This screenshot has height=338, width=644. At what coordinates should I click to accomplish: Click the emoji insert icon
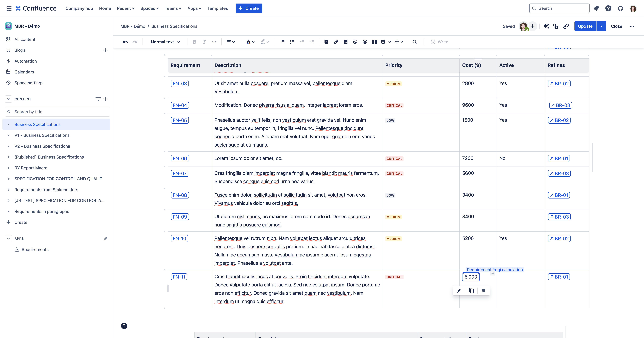[365, 42]
